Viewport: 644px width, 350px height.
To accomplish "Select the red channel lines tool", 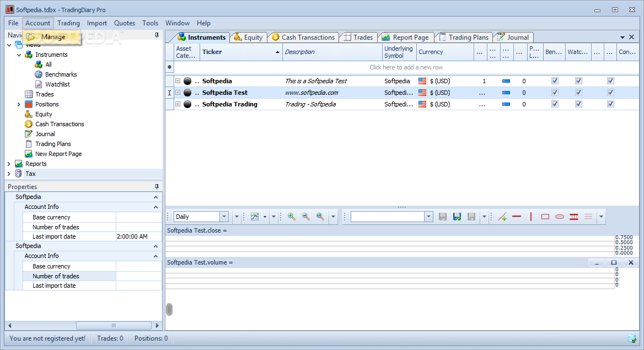I will coord(574,217).
